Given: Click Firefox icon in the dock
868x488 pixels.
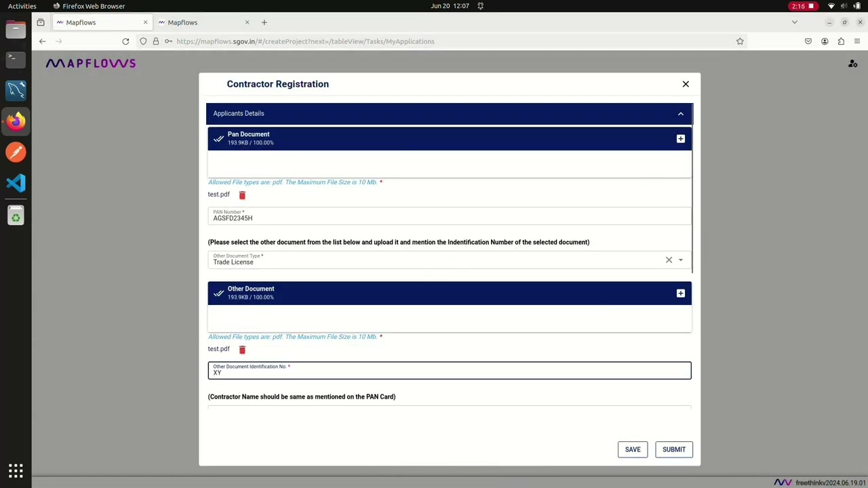Looking at the screenshot, I should pyautogui.click(x=16, y=121).
